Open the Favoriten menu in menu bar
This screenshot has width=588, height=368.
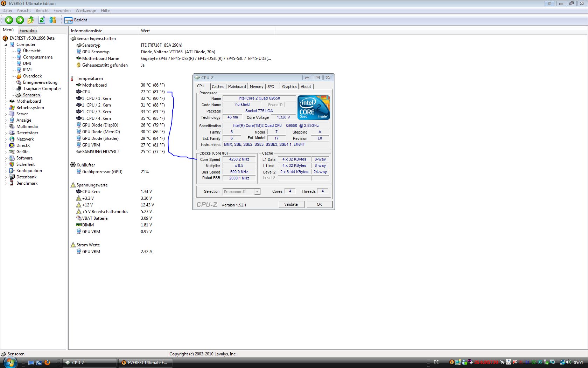coord(62,11)
